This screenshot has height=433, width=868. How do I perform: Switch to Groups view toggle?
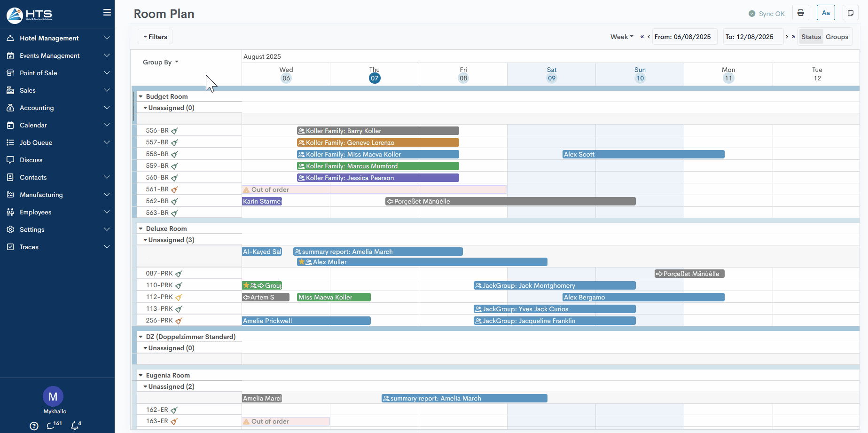click(x=837, y=37)
